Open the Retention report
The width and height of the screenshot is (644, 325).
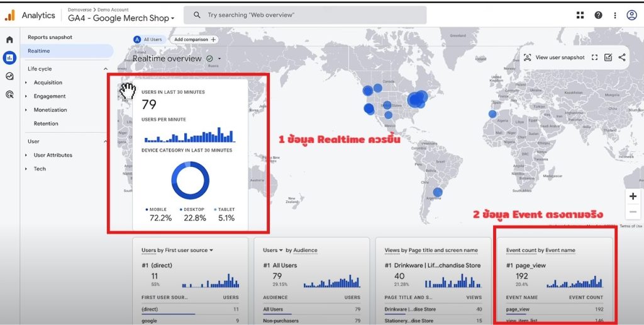pyautogui.click(x=46, y=123)
